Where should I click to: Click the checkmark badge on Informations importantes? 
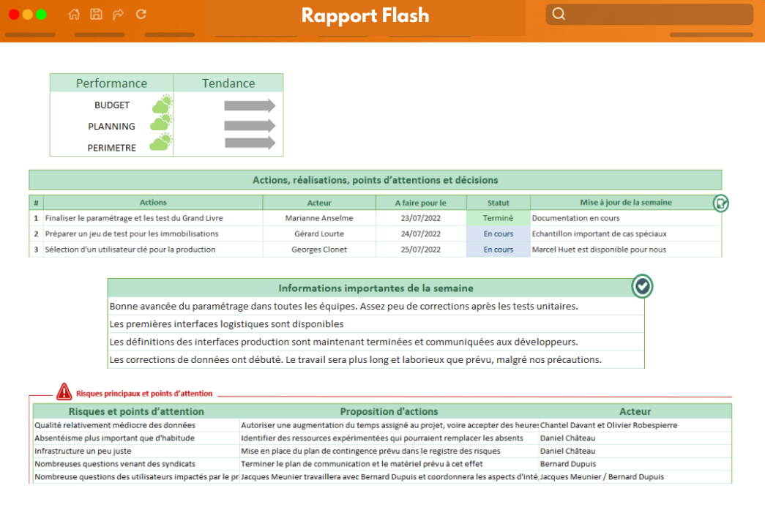pyautogui.click(x=643, y=287)
